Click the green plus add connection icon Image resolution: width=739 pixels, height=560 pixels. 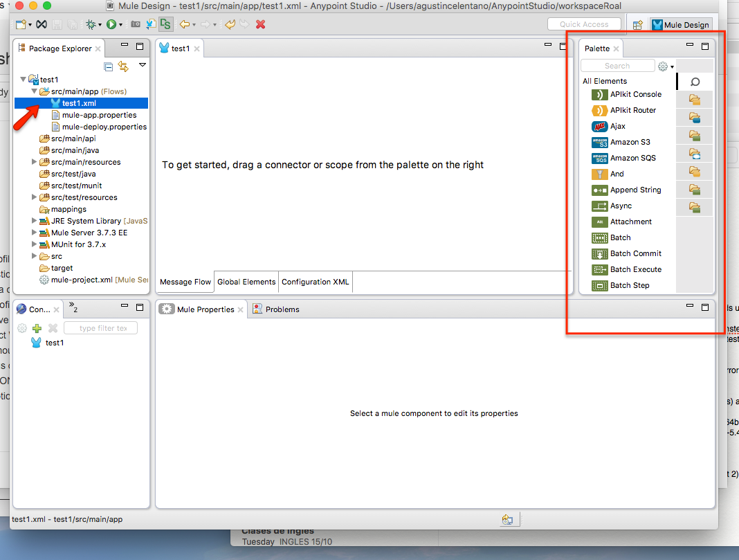pos(37,328)
